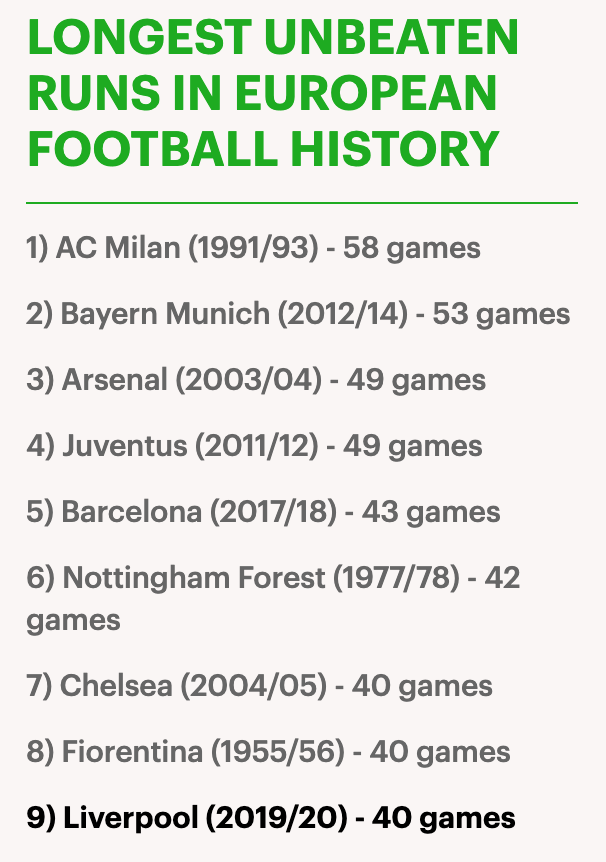Click the Fiorentina 1955/56 entry

[268, 753]
